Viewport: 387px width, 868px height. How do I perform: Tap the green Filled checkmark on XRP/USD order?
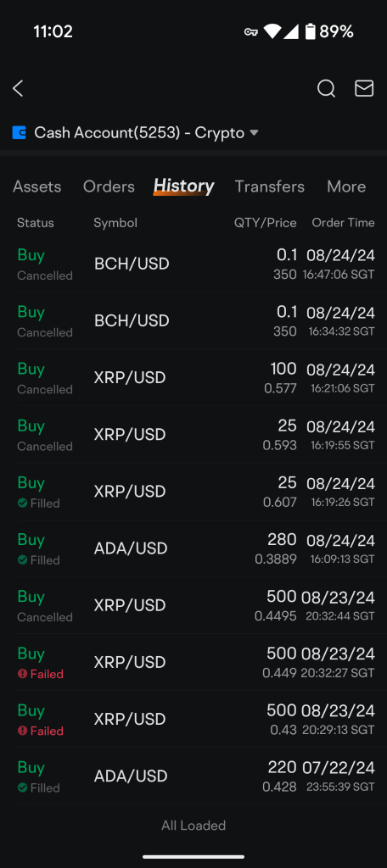[x=22, y=504]
